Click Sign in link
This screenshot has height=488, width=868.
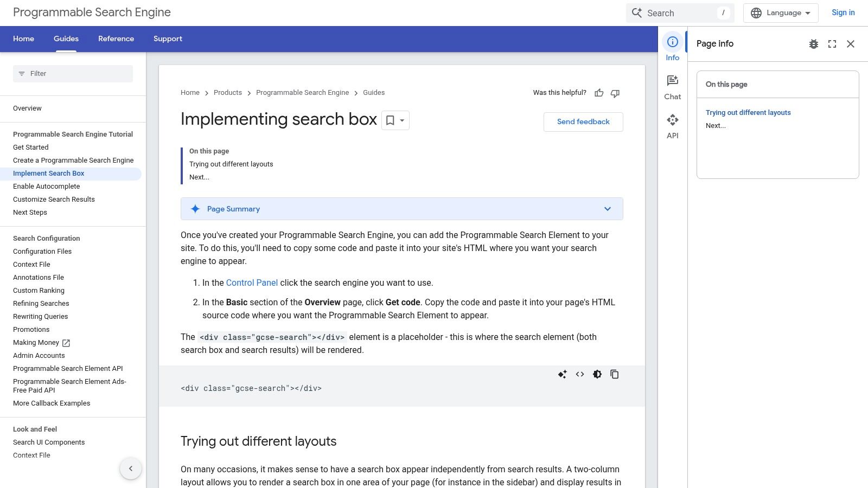pyautogui.click(x=843, y=12)
